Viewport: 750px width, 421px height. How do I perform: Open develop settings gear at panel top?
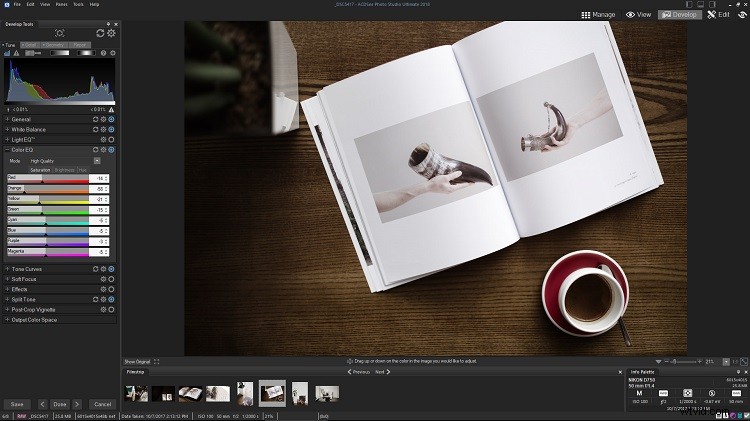[111, 33]
